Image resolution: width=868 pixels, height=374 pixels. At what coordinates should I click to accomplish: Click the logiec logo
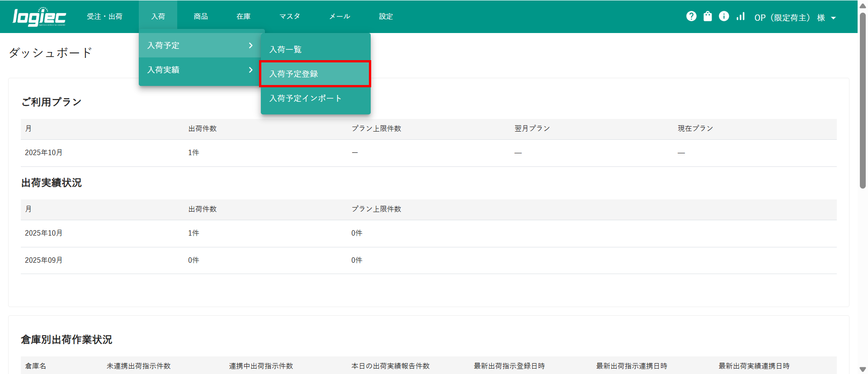coord(39,17)
